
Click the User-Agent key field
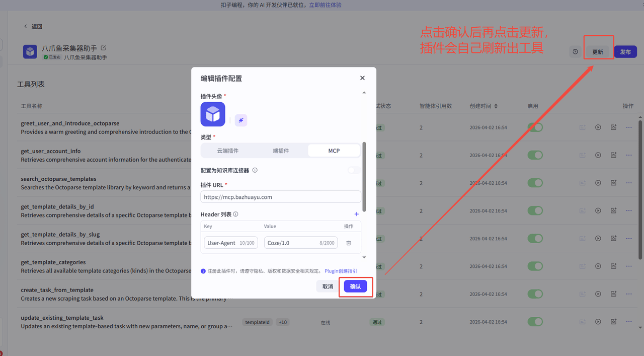[230, 243]
